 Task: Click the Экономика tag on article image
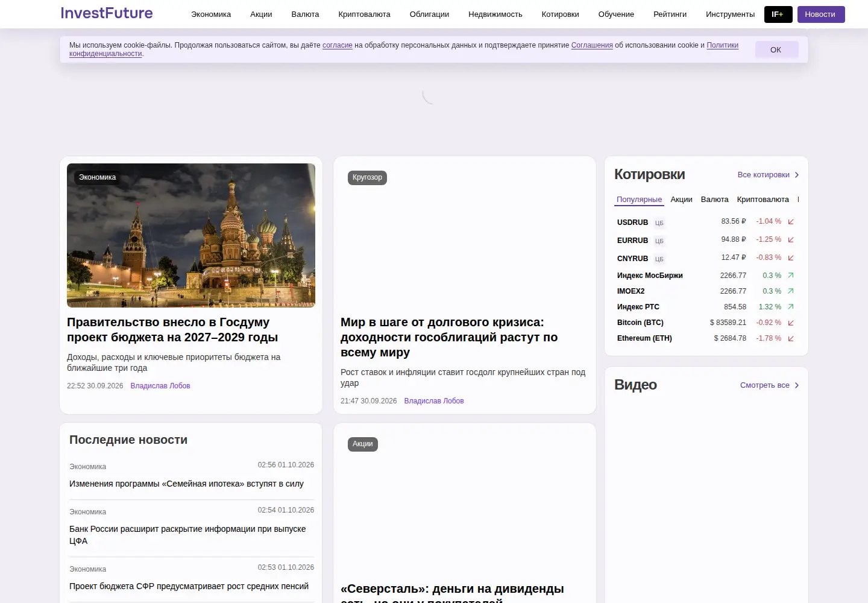pyautogui.click(x=97, y=177)
